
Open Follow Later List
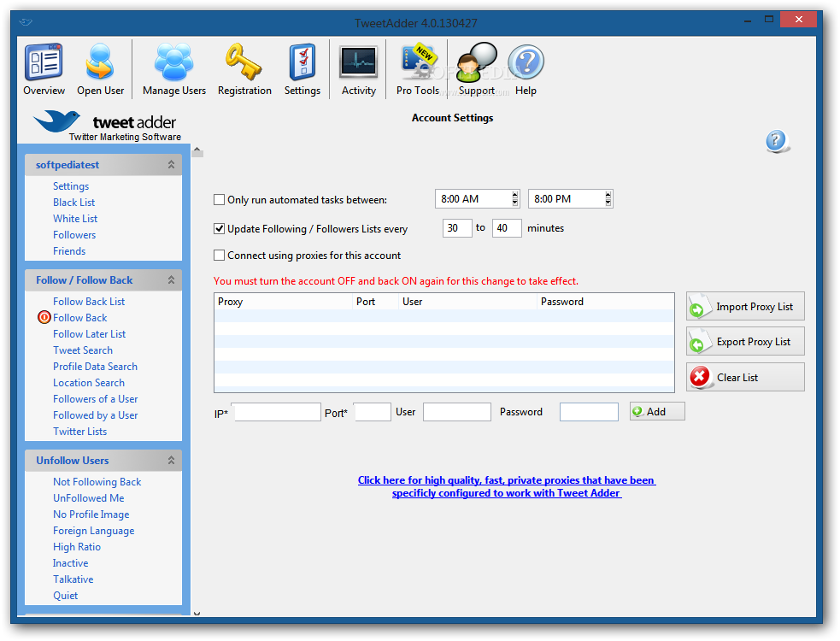point(90,334)
